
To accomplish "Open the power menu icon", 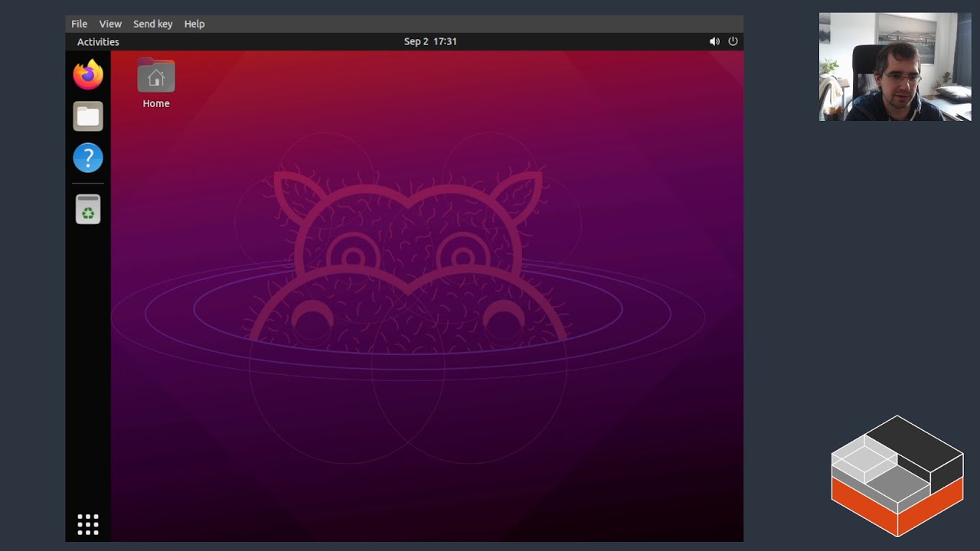I will [733, 41].
